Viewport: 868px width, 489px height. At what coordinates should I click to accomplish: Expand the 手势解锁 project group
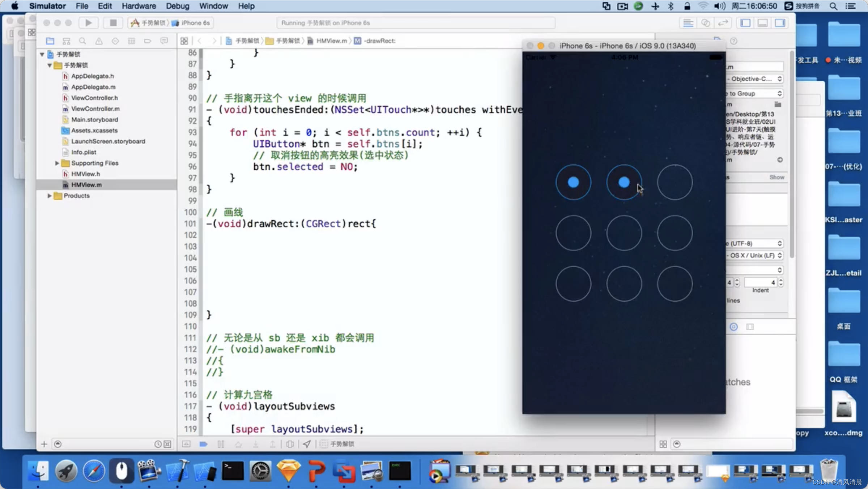coord(44,54)
